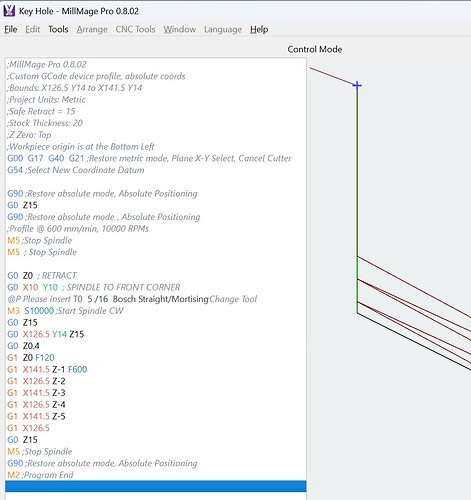
Task: Open the File menu
Action: (11, 29)
